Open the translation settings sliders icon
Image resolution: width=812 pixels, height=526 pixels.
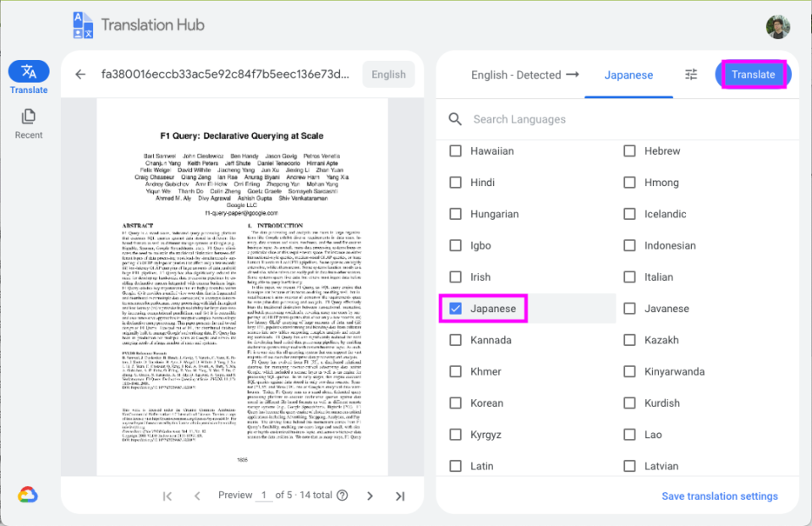(691, 74)
